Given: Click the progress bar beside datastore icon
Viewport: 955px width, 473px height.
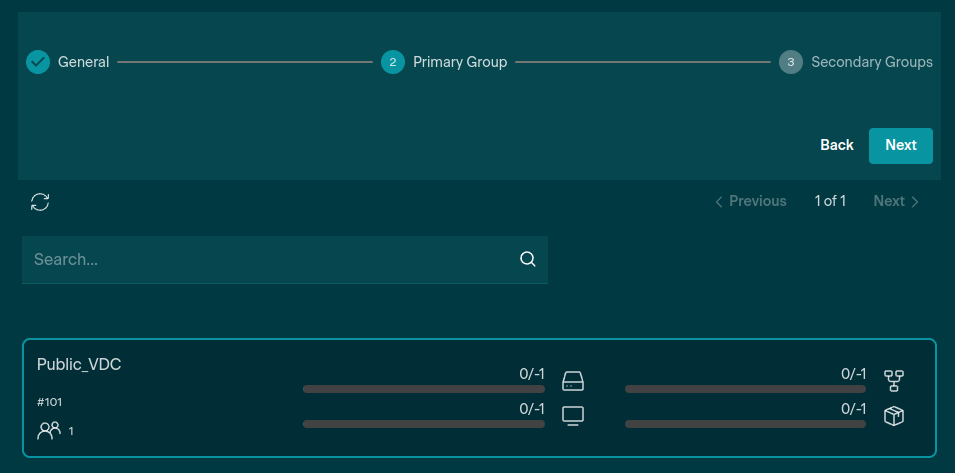Looking at the screenshot, I should pyautogui.click(x=423, y=389).
